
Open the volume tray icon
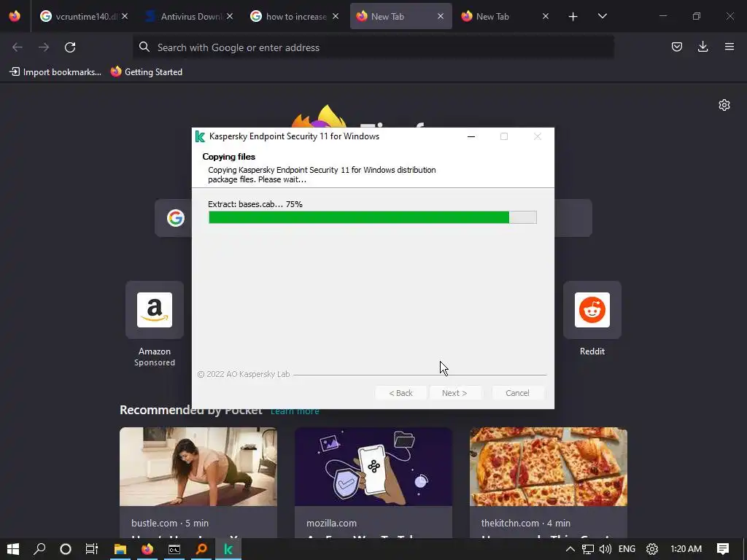point(605,549)
